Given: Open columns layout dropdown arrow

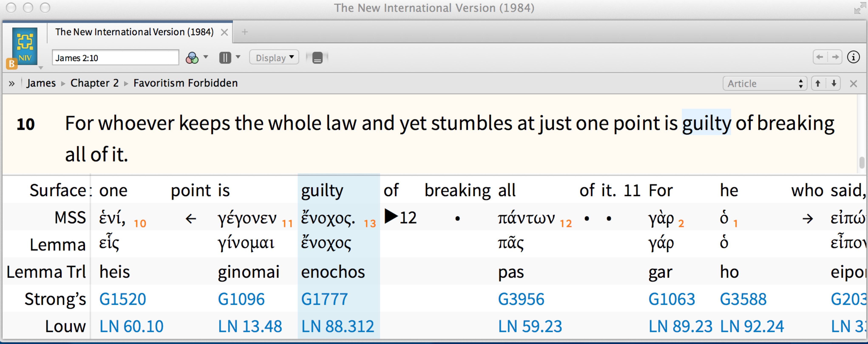Looking at the screenshot, I should [238, 57].
